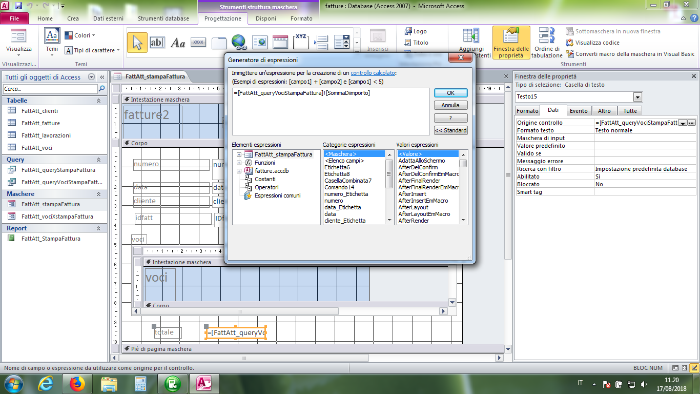This screenshot has width=700, height=394.
Task: Insert a page break control
Action: [321, 43]
